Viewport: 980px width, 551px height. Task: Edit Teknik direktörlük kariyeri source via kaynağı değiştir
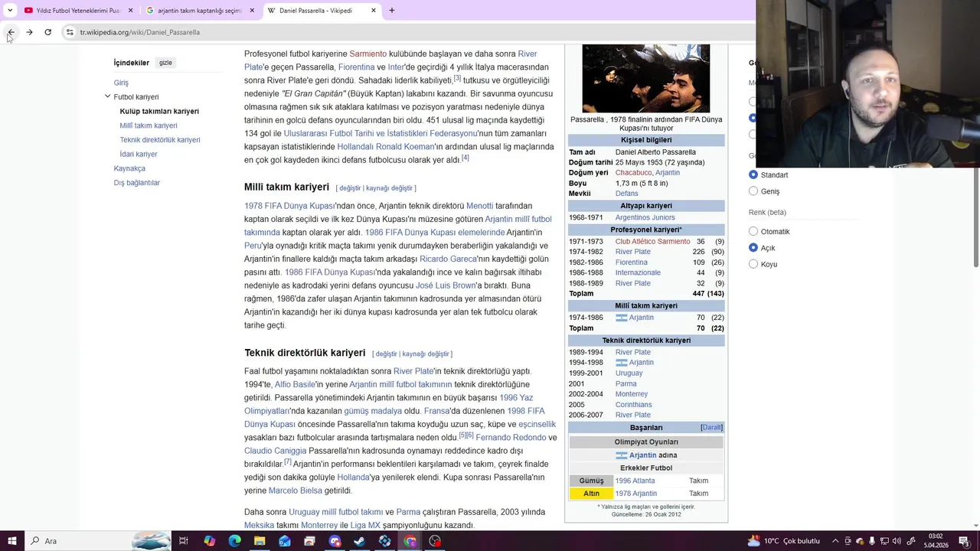coord(426,354)
